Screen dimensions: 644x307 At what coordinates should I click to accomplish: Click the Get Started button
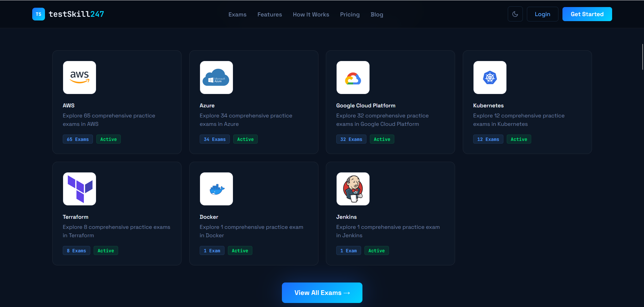coord(587,14)
